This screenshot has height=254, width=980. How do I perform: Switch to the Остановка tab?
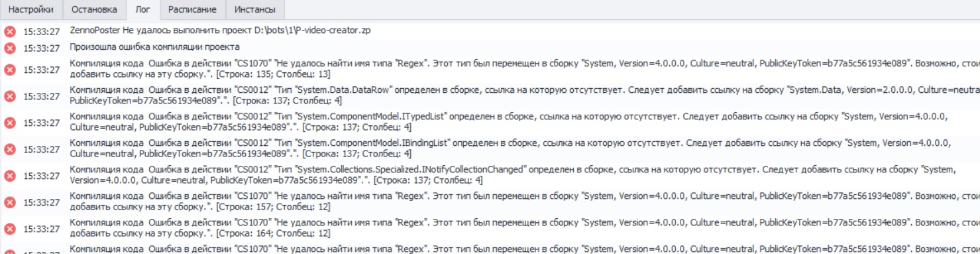[95, 10]
